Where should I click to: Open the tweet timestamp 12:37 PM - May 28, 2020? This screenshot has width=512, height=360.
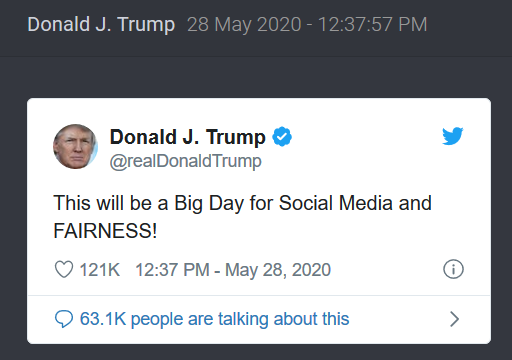point(233,270)
